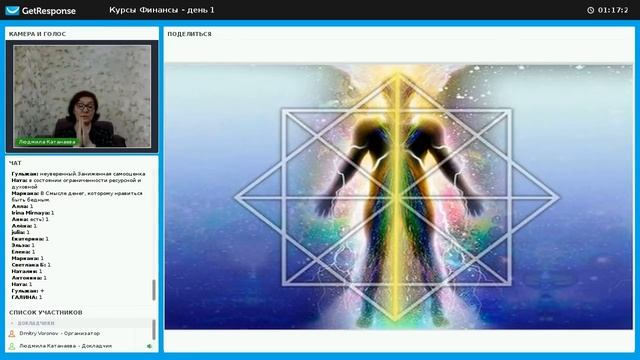Screen dimensions: 640x360
Task: Click the presenter's webcam video thumbnail
Action: point(82,96)
